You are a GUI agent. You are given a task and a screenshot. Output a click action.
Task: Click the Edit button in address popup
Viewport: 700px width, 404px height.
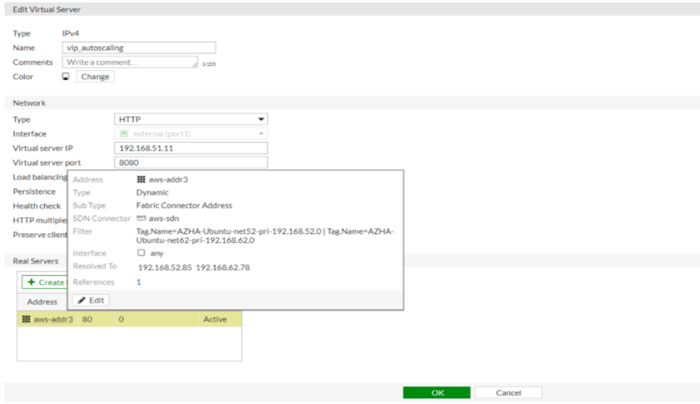[x=92, y=300]
